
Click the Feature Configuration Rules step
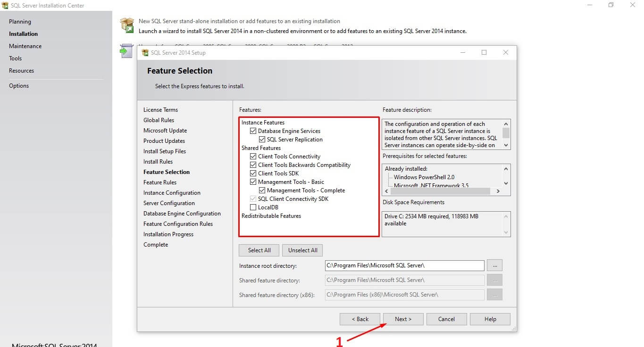coord(178,224)
